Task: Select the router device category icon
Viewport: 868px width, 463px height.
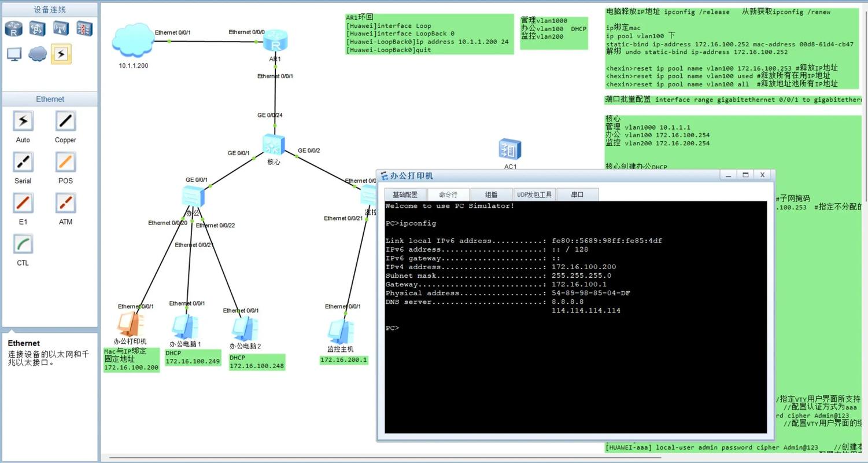Action: [14, 28]
